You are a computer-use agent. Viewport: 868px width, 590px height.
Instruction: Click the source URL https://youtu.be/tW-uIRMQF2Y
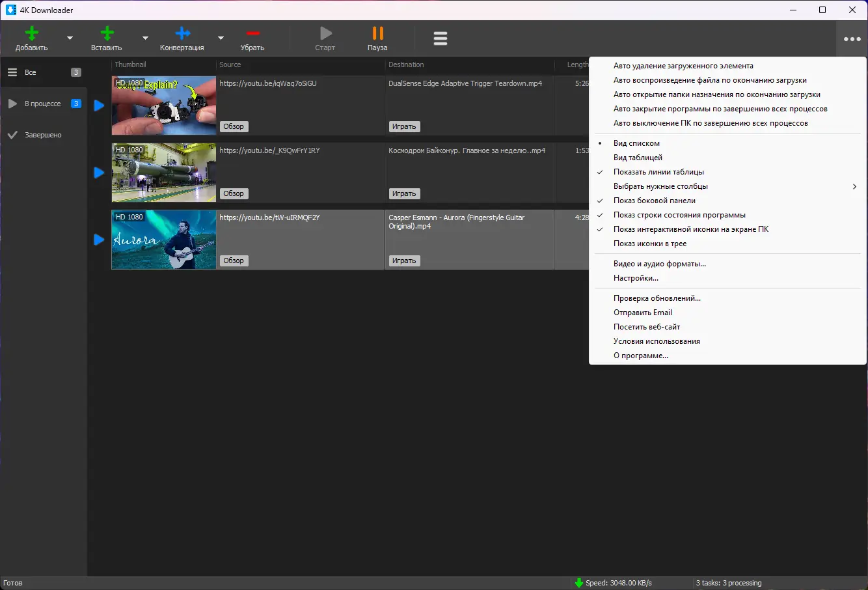click(269, 218)
